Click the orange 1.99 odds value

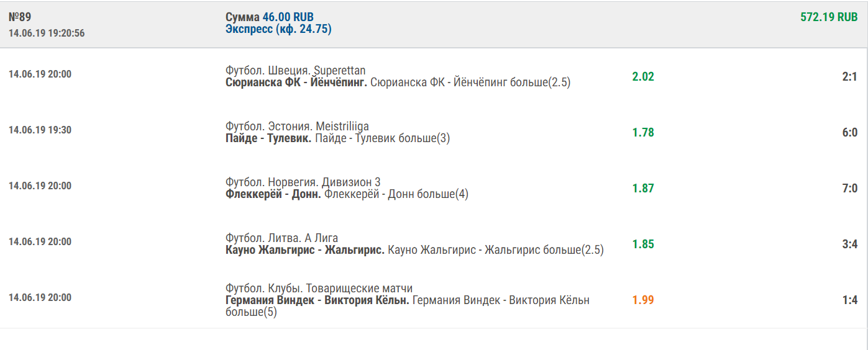[x=643, y=300]
